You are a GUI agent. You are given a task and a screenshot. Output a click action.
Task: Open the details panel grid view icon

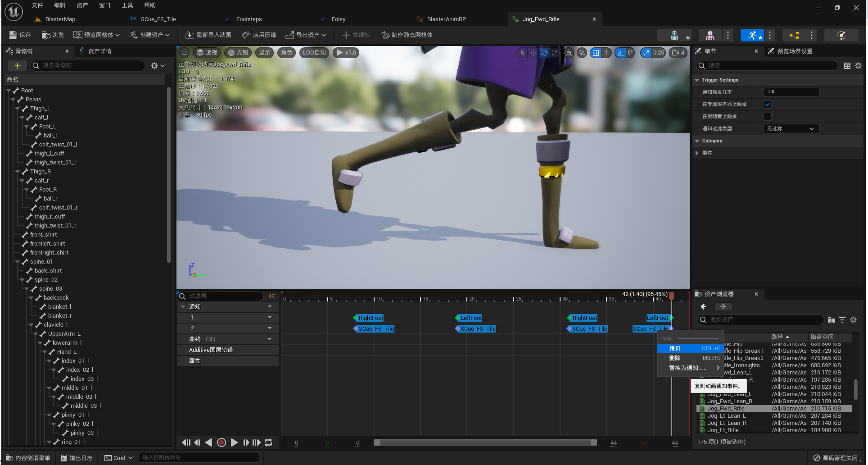point(847,66)
